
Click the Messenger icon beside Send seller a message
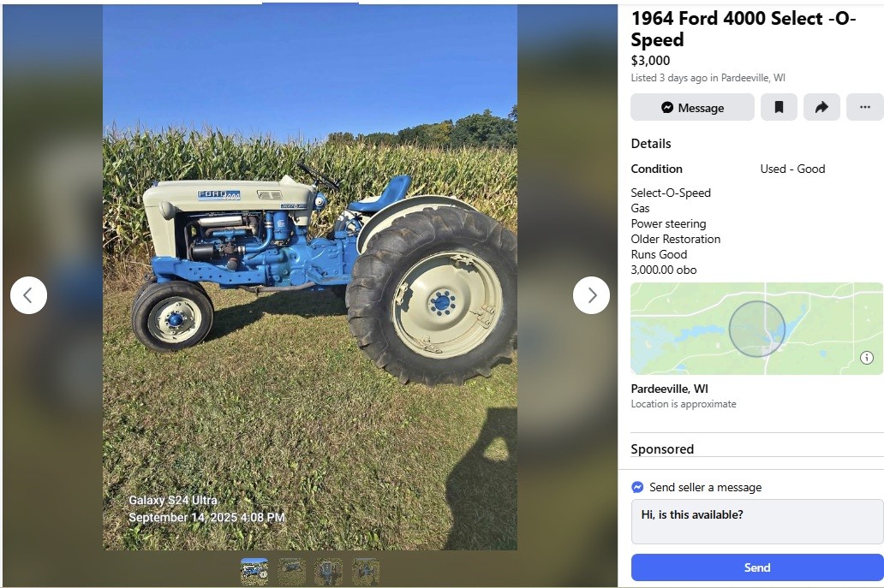coord(637,487)
